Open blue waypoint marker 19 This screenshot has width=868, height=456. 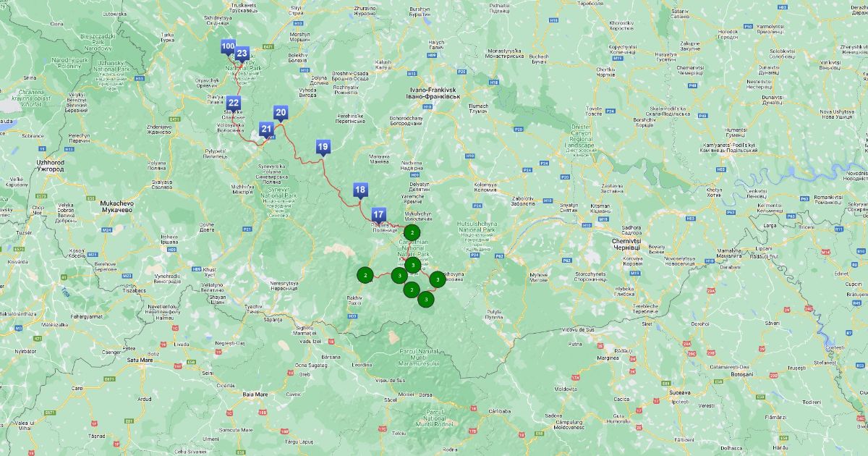tap(323, 147)
